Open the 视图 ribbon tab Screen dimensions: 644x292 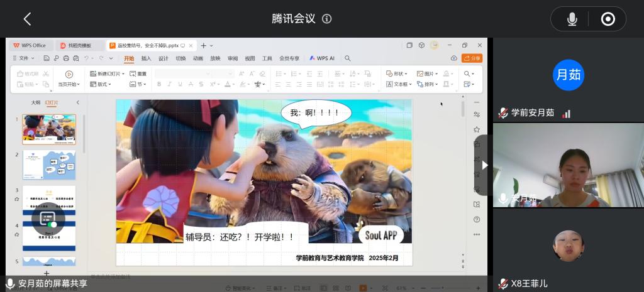250,58
